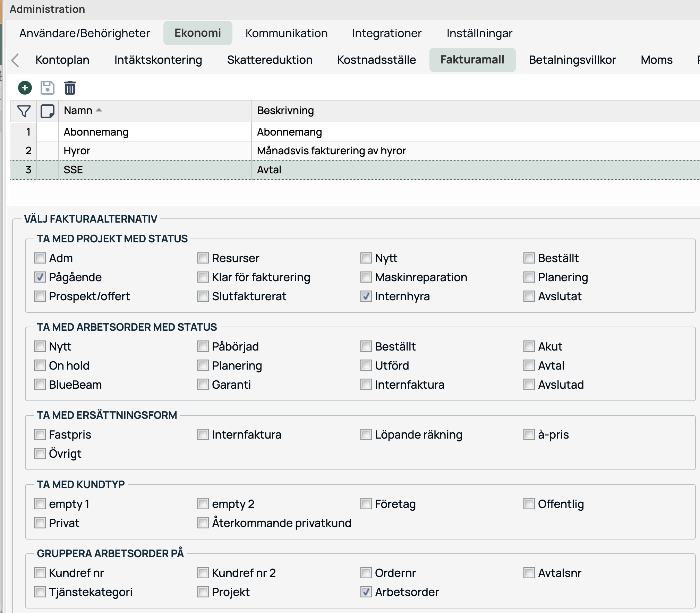700x613 pixels.
Task: Open the filter funnel icon in the table header
Action: click(x=24, y=111)
